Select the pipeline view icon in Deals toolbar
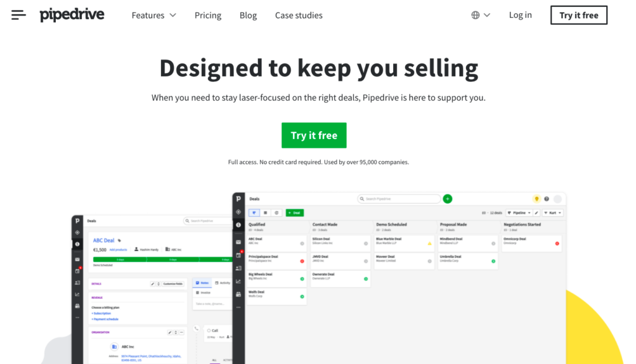Image resolution: width=636 pixels, height=364 pixels. click(x=255, y=212)
